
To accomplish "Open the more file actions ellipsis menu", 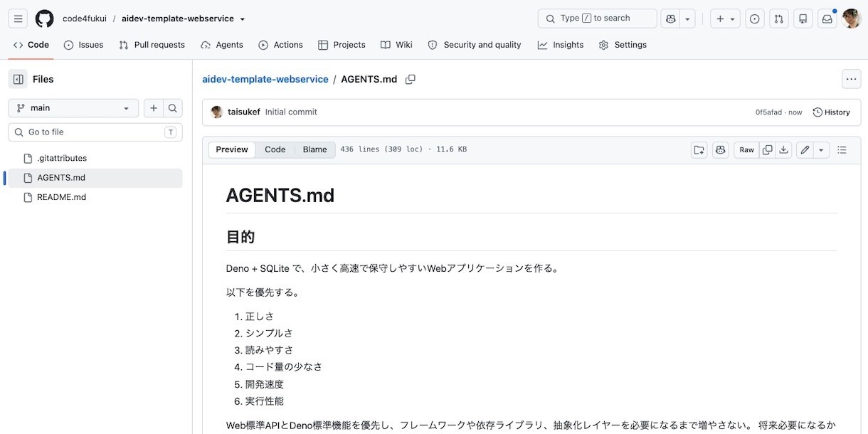I will click(851, 79).
